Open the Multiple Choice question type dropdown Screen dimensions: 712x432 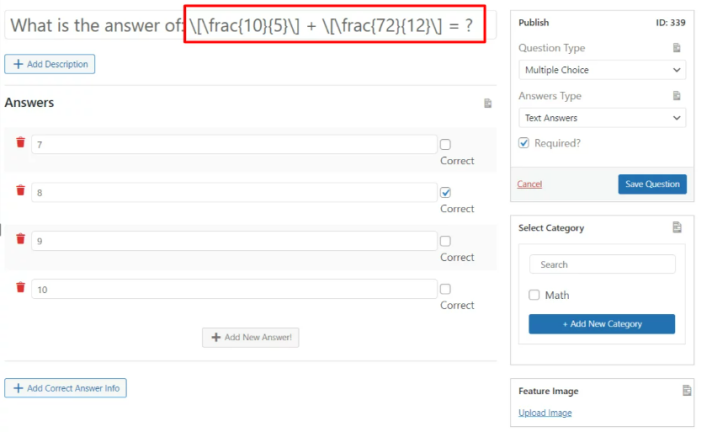coord(602,70)
